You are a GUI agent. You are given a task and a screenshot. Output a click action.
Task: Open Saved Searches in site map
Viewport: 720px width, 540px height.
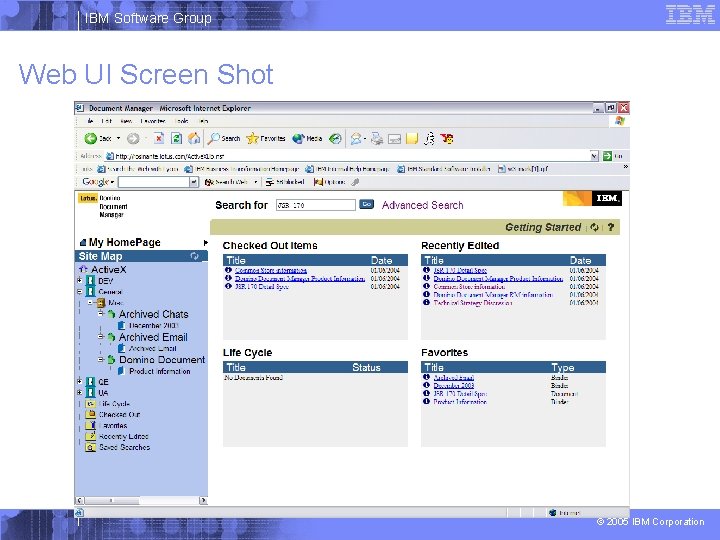pos(124,447)
